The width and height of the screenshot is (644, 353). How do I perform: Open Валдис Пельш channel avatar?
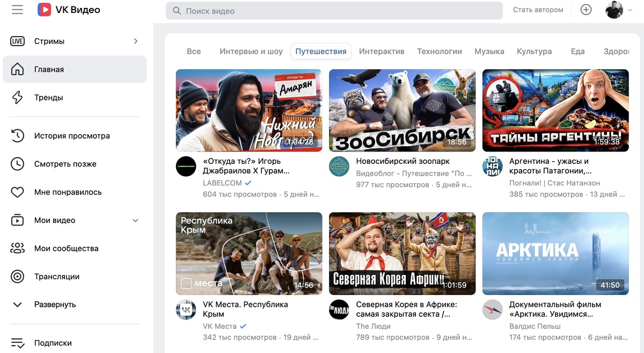(492, 309)
